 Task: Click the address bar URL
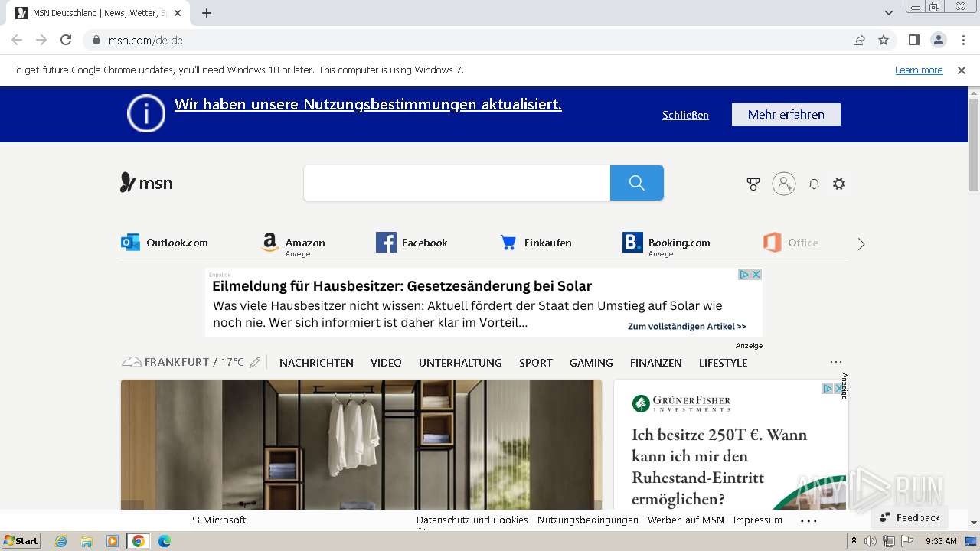tap(145, 41)
